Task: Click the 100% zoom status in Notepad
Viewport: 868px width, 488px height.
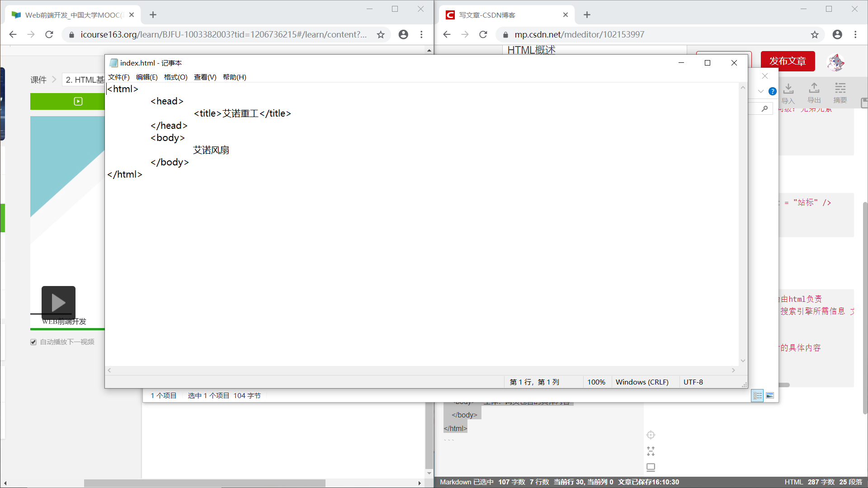Action: [596, 382]
